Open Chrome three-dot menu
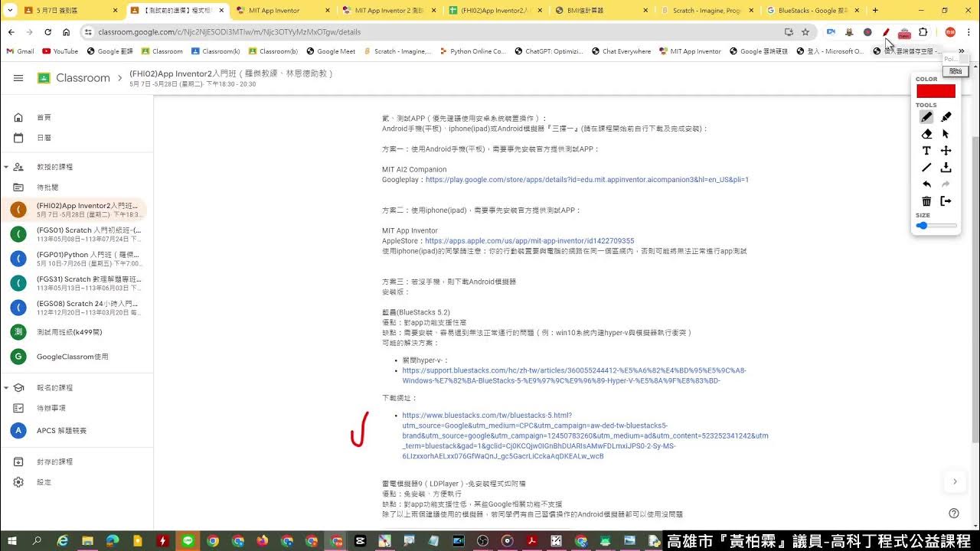This screenshot has width=980, height=551. click(969, 32)
